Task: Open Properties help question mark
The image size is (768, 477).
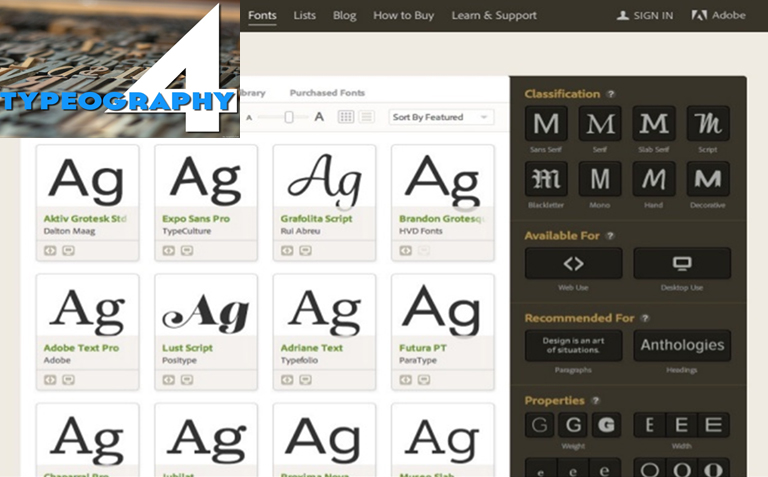Action: 596,401
